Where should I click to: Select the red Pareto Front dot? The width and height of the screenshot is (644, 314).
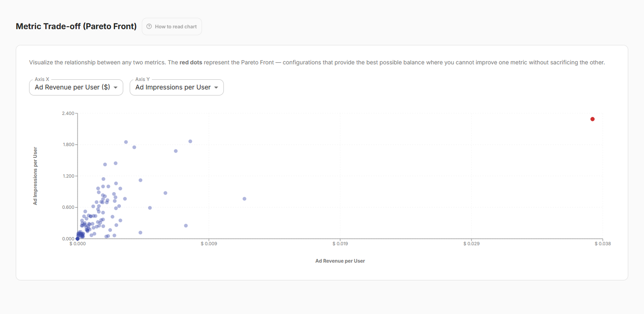tap(592, 119)
